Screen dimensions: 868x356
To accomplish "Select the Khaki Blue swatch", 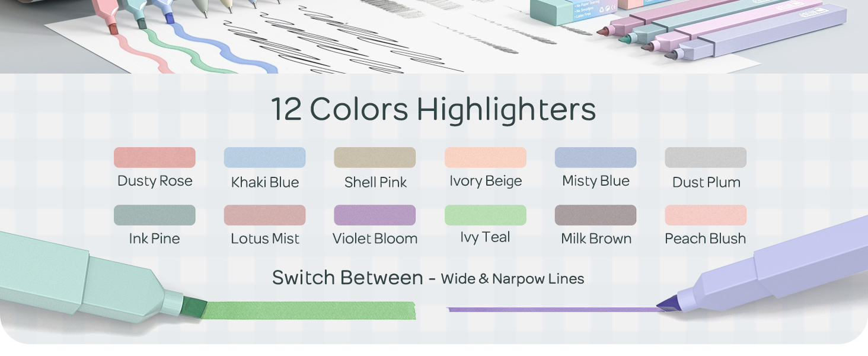I will coord(264,158).
